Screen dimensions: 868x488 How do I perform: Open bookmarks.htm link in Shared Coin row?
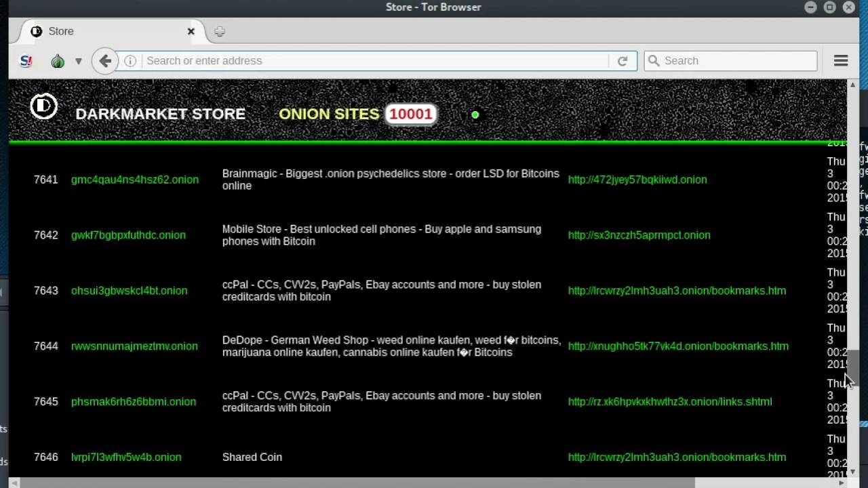(x=677, y=457)
